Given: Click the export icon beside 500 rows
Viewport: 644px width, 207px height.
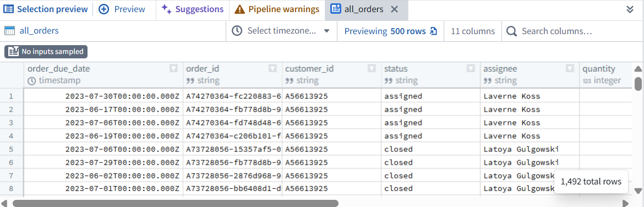Looking at the screenshot, I should (x=433, y=31).
